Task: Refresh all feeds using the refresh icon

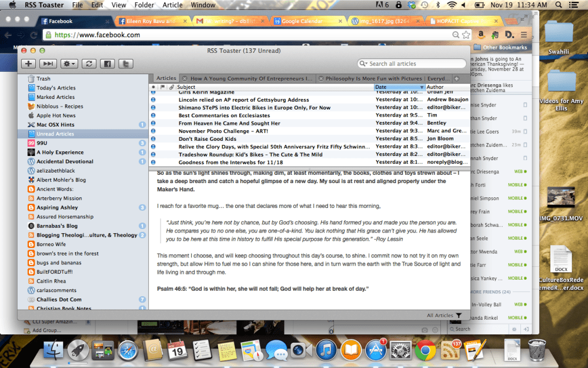Action: (x=89, y=64)
